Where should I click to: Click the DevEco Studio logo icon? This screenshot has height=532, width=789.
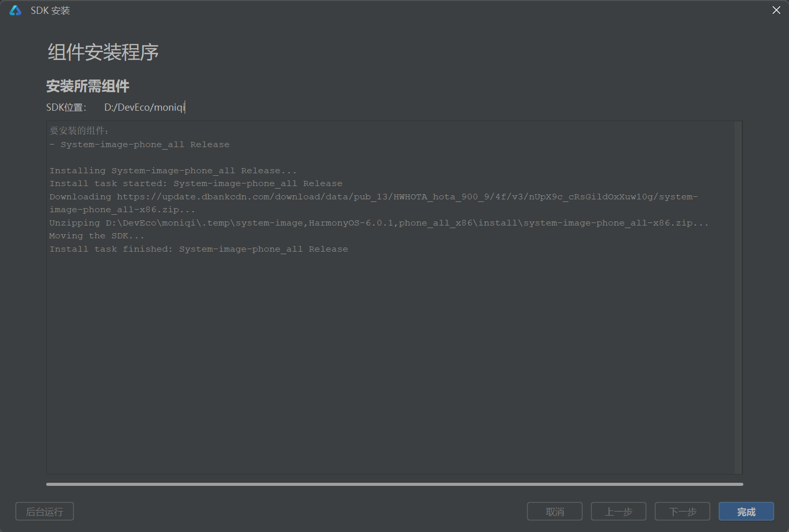(15, 10)
